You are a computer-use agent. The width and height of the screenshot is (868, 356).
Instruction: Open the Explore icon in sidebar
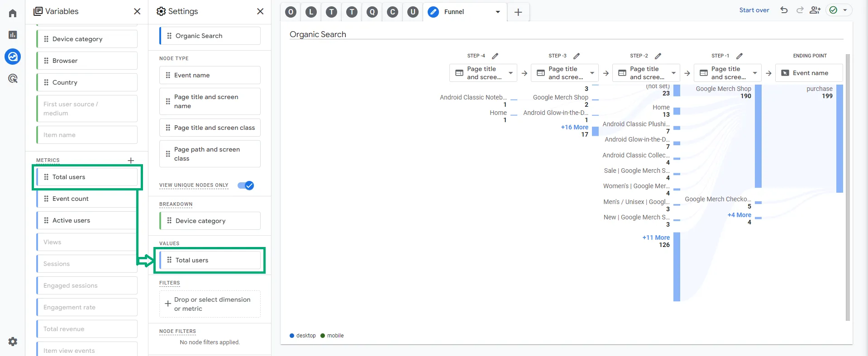[13, 57]
